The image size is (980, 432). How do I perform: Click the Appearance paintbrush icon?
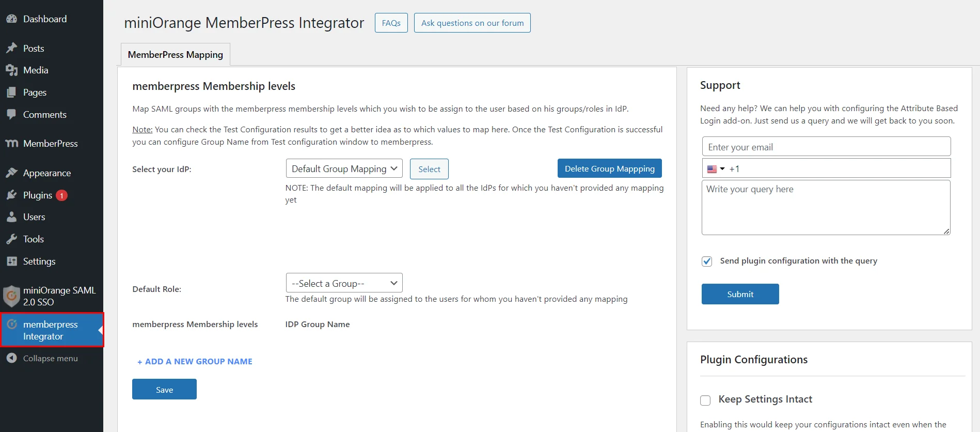tap(11, 173)
